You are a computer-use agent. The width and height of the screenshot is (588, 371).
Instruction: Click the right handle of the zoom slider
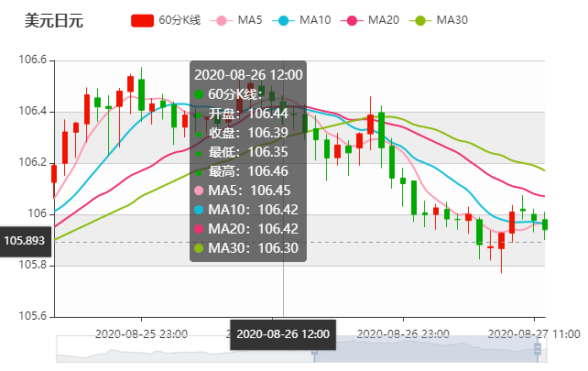point(539,348)
